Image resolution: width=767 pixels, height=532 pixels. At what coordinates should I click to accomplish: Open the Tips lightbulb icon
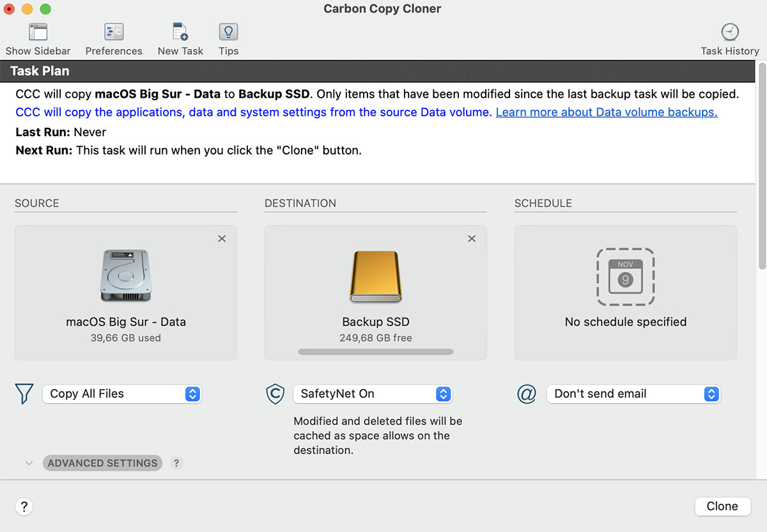[228, 32]
